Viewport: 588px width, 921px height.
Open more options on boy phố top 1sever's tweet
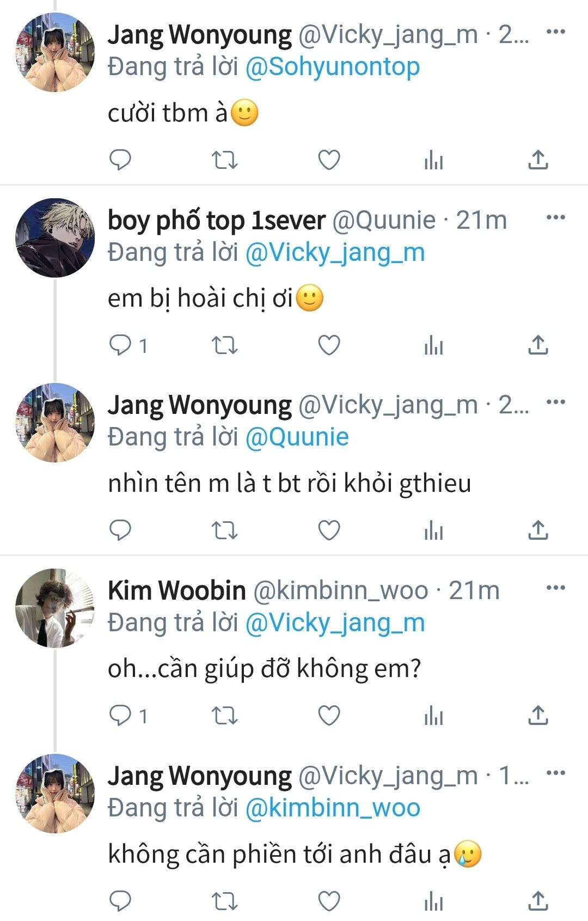click(x=555, y=218)
